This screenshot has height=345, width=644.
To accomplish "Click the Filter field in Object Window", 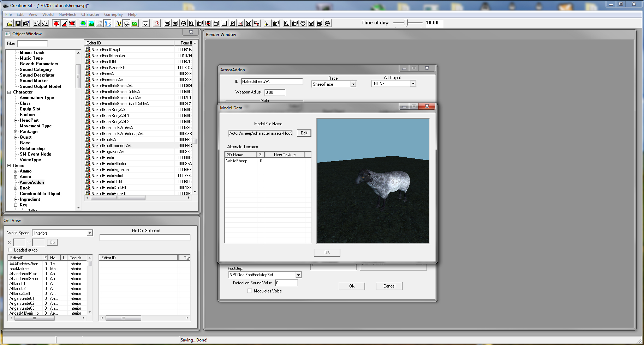I will pos(32,43).
